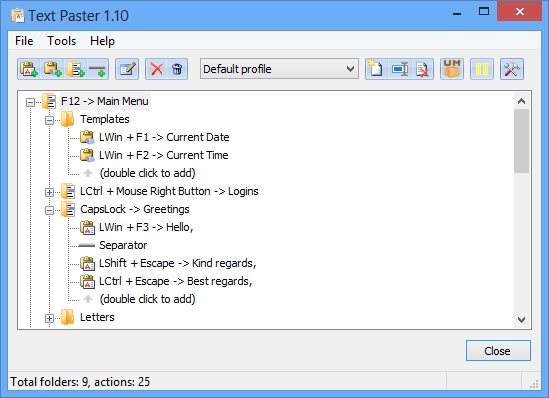549x398 pixels.
Task: Open the Tools menu
Action: coord(62,41)
